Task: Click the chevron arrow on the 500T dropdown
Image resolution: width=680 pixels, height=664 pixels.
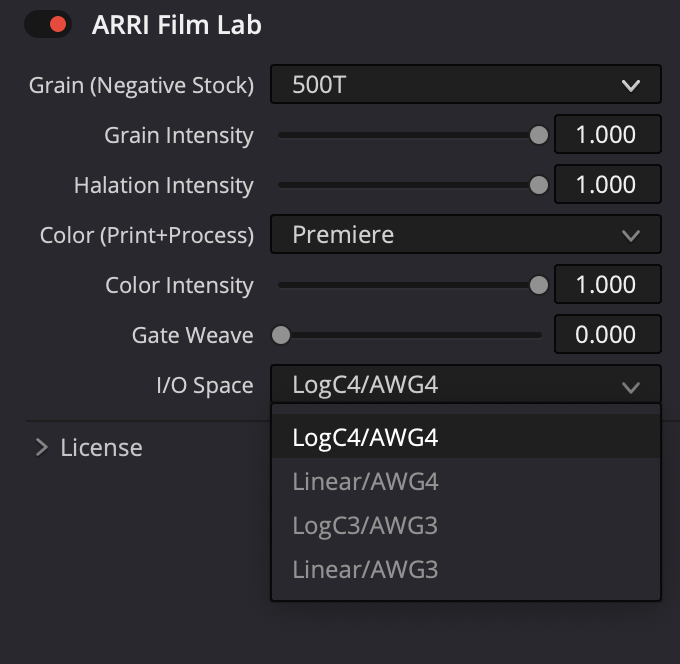Action: tap(630, 86)
